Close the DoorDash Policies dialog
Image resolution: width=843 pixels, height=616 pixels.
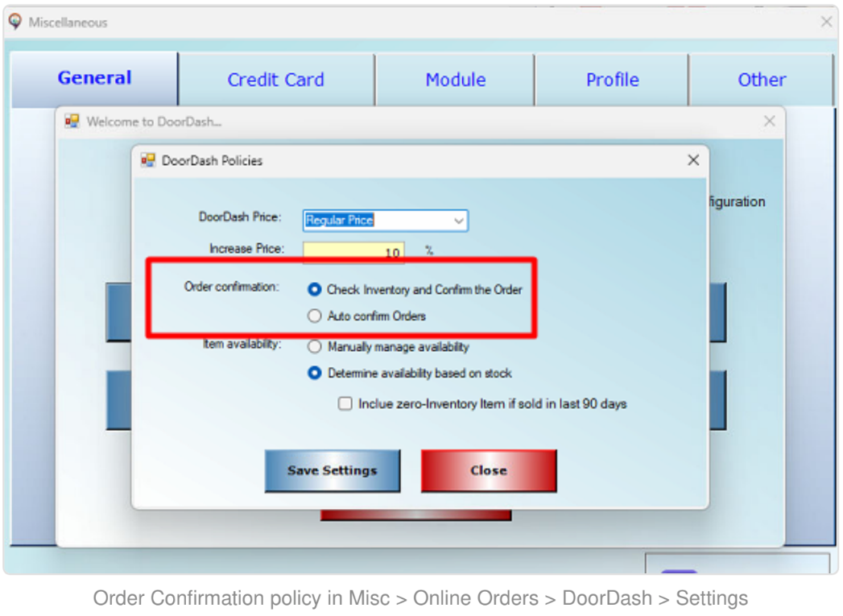point(693,160)
